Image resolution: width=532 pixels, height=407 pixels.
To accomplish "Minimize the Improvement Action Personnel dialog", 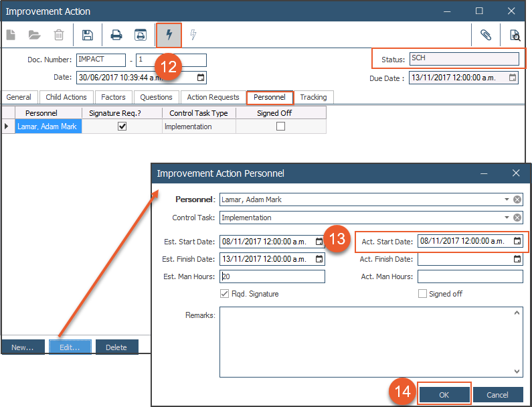I will 484,173.
